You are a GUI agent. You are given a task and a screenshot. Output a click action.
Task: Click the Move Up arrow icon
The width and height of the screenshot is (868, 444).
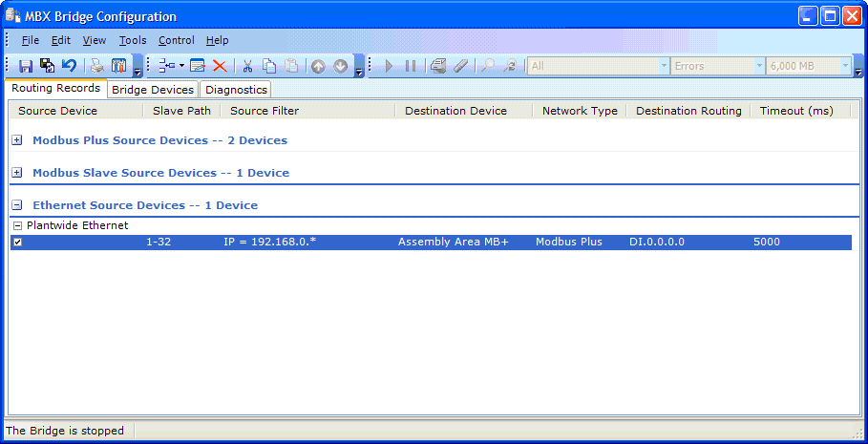[x=318, y=66]
